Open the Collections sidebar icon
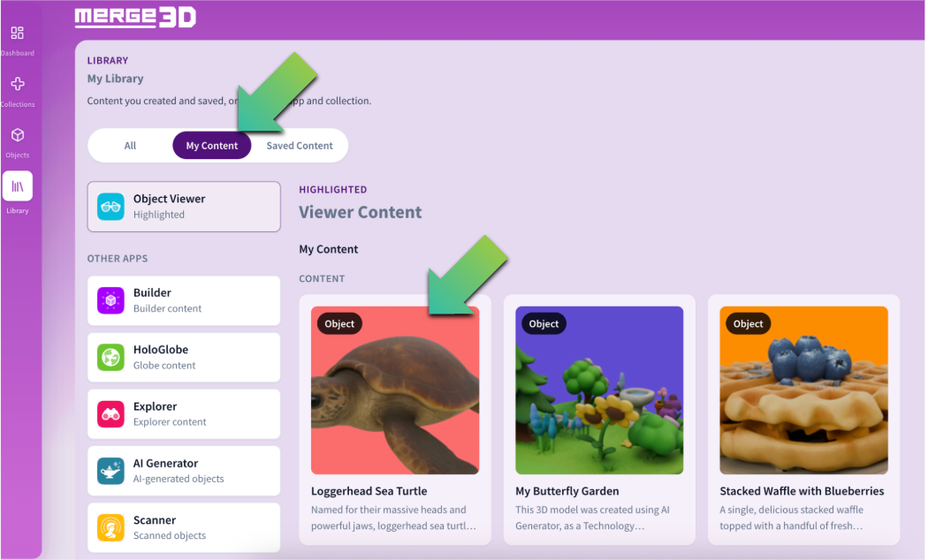 click(18, 84)
